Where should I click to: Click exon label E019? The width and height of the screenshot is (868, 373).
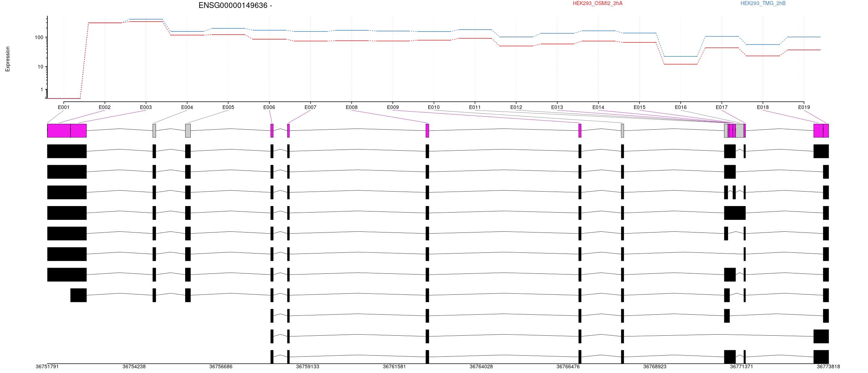tap(804, 107)
